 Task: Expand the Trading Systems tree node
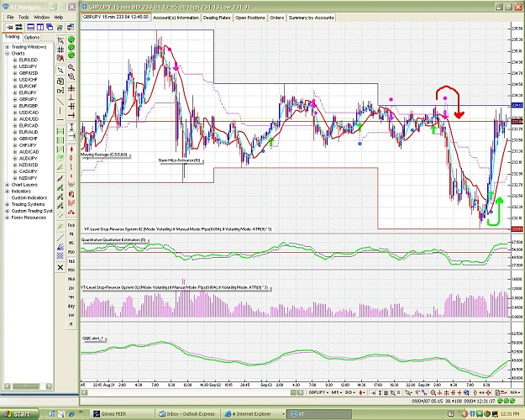click(7, 204)
